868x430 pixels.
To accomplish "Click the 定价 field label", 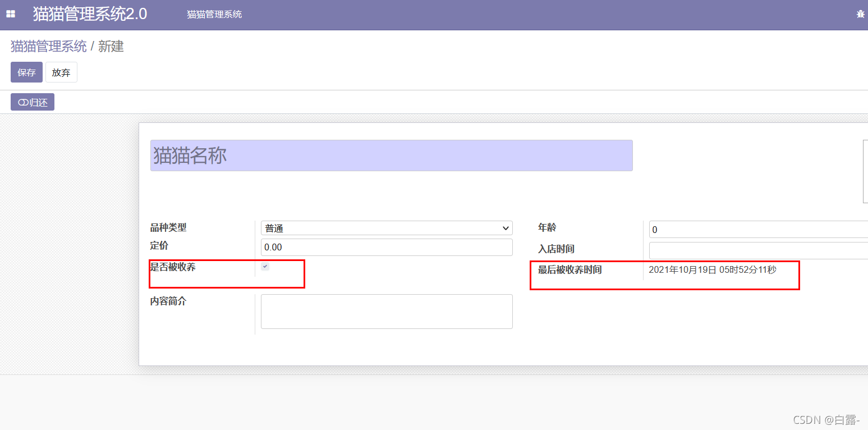I will [159, 245].
